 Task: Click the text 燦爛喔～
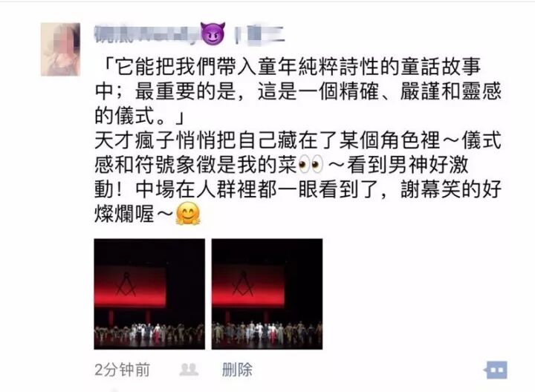coord(134,214)
